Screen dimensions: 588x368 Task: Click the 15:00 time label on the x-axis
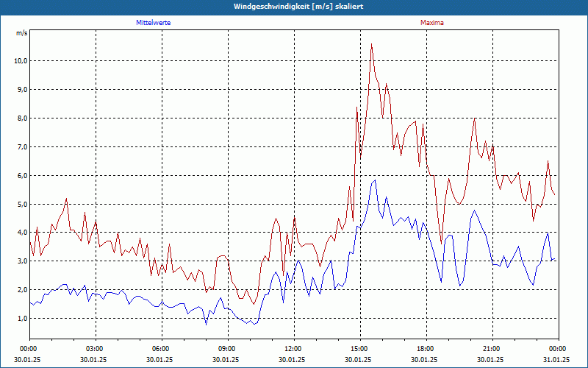pyautogui.click(x=360, y=349)
